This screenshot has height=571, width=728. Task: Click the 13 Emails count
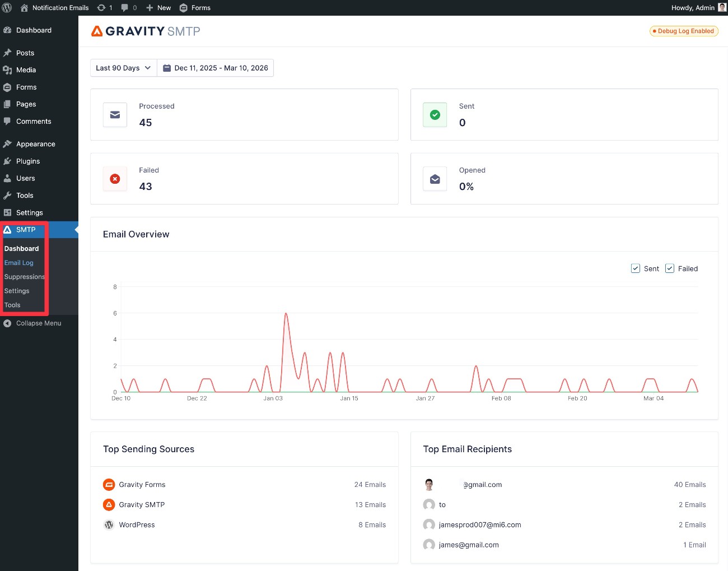[370, 505]
